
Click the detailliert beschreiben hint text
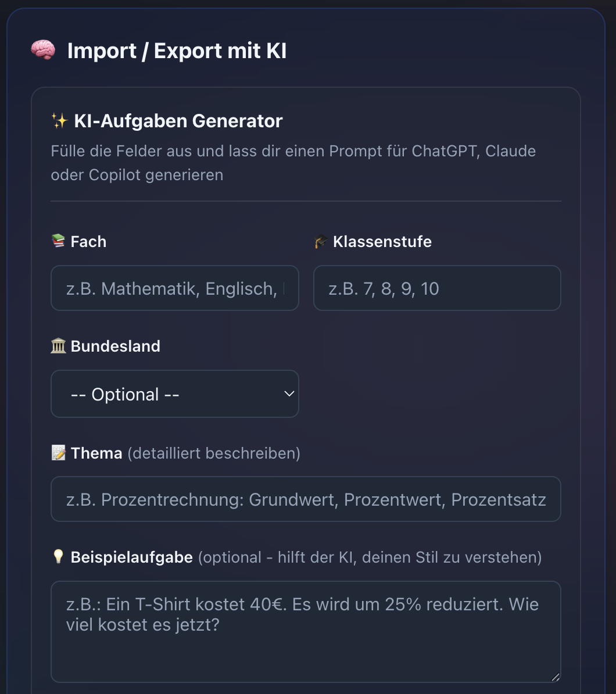point(213,453)
